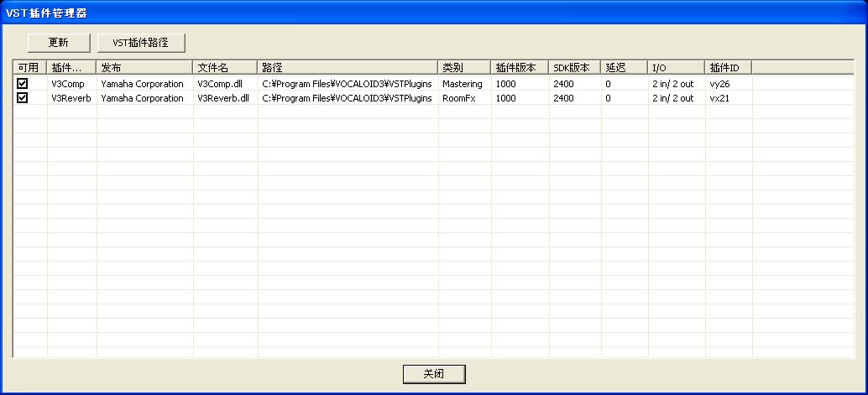
Task: Toggle the V3Reverb available checkbox
Action: tap(22, 98)
